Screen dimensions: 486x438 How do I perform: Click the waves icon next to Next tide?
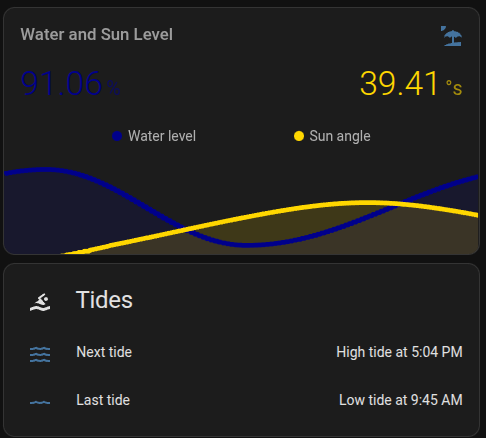tap(40, 354)
